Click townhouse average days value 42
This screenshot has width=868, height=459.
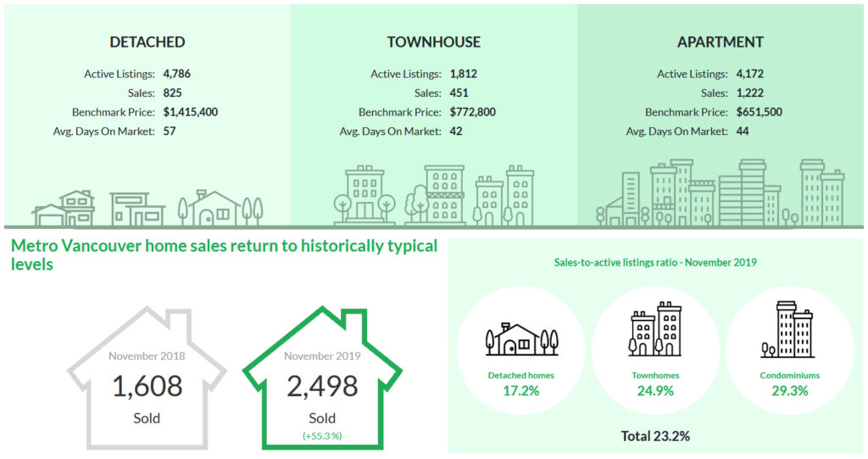click(x=456, y=132)
